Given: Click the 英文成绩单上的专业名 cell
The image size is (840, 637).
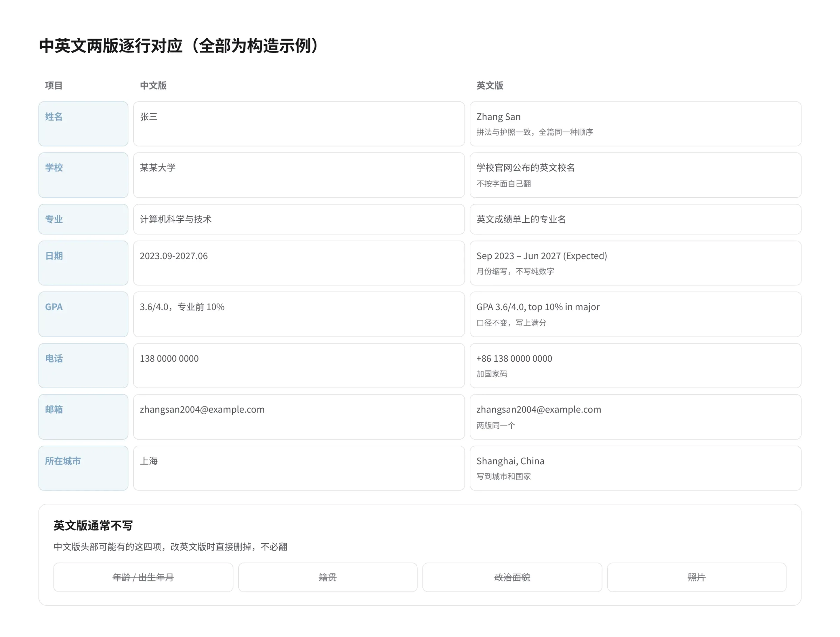Looking at the screenshot, I should [x=635, y=219].
